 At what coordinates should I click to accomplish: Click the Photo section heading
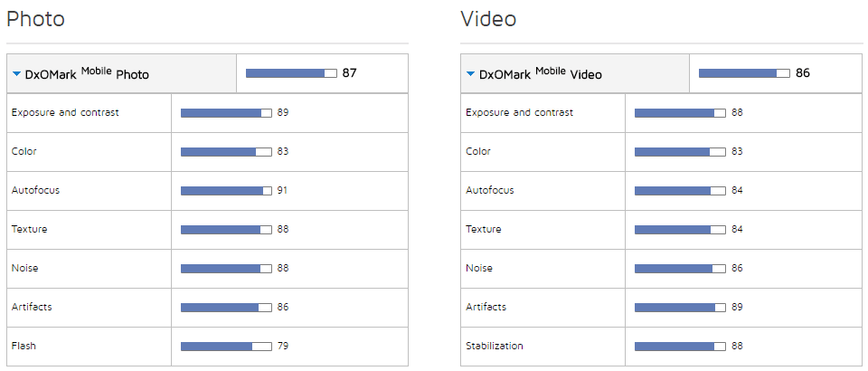point(35,19)
